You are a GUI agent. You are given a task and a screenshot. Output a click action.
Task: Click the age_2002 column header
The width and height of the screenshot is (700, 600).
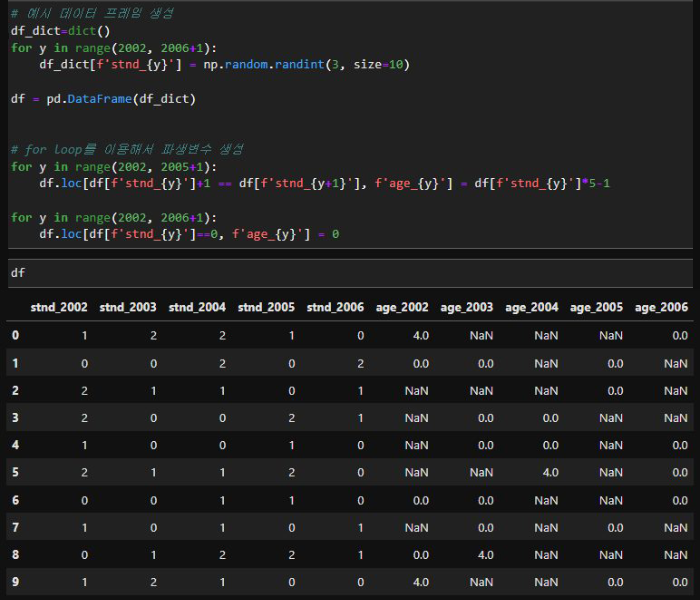click(x=402, y=308)
